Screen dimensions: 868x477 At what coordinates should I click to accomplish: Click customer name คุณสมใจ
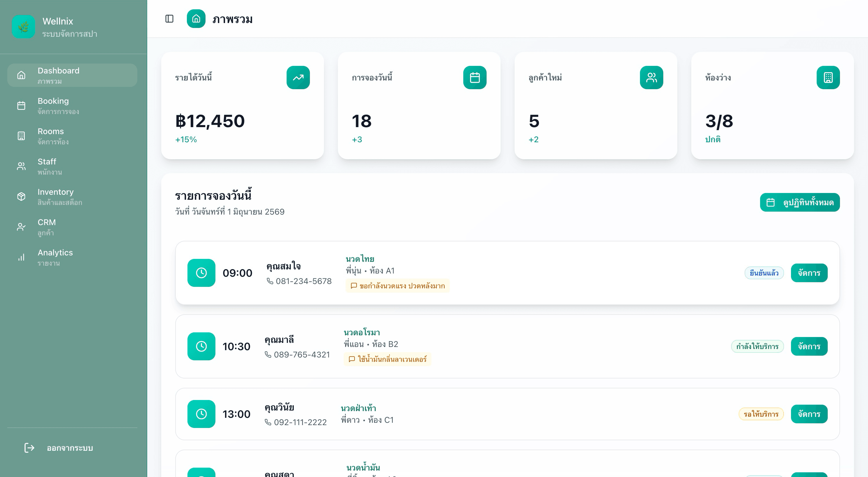coord(283,266)
